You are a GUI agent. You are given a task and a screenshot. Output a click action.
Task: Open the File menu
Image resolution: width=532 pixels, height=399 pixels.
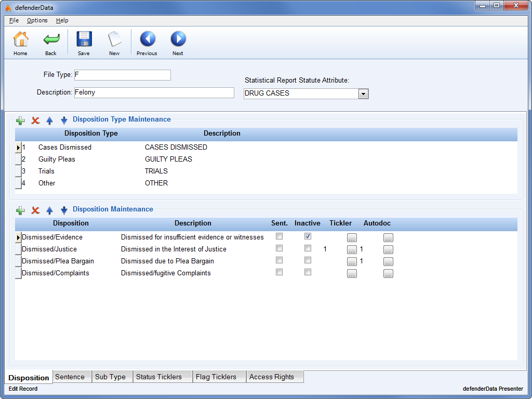[14, 20]
